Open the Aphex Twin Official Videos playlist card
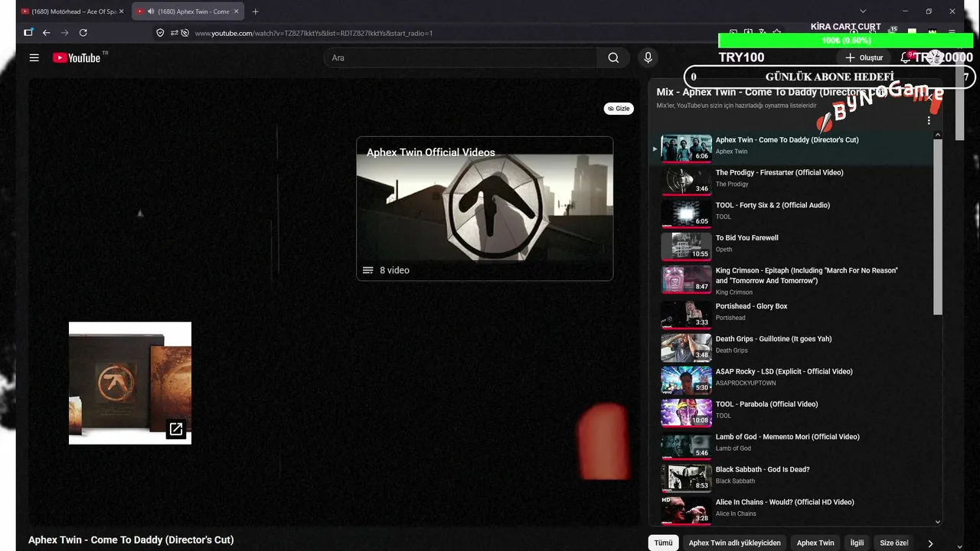 (485, 208)
